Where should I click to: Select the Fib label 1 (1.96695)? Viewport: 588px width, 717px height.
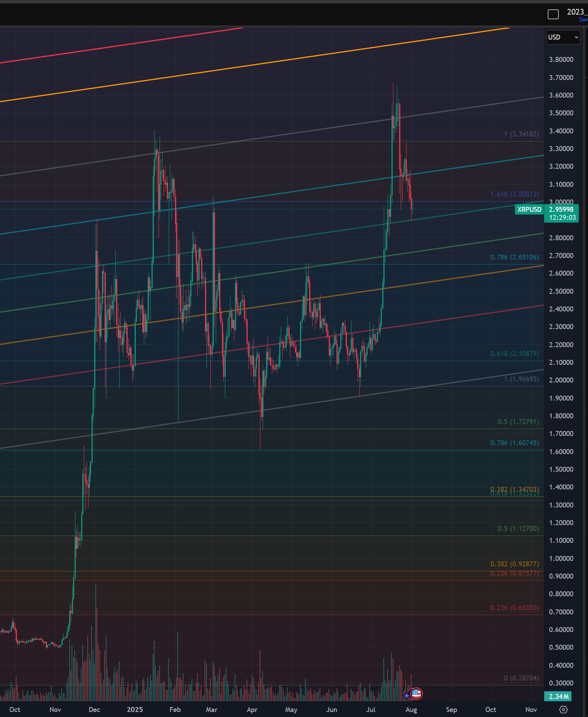(x=521, y=379)
